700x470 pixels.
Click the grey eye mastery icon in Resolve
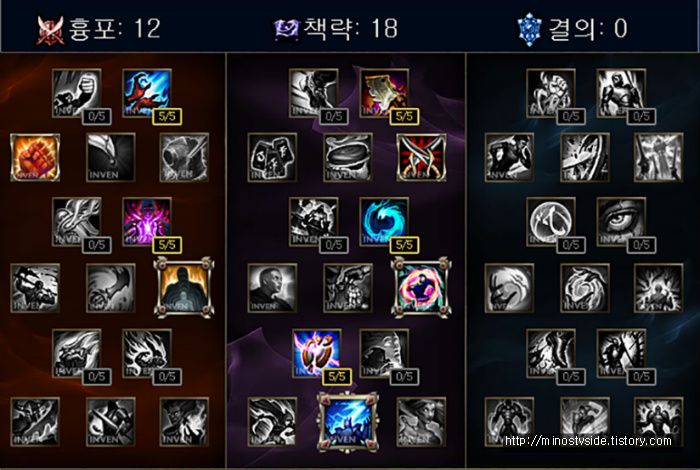[x=621, y=222]
